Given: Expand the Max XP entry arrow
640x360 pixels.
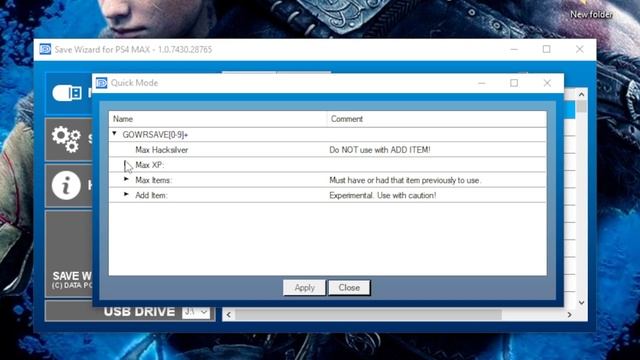Looking at the screenshot, I should [x=126, y=164].
